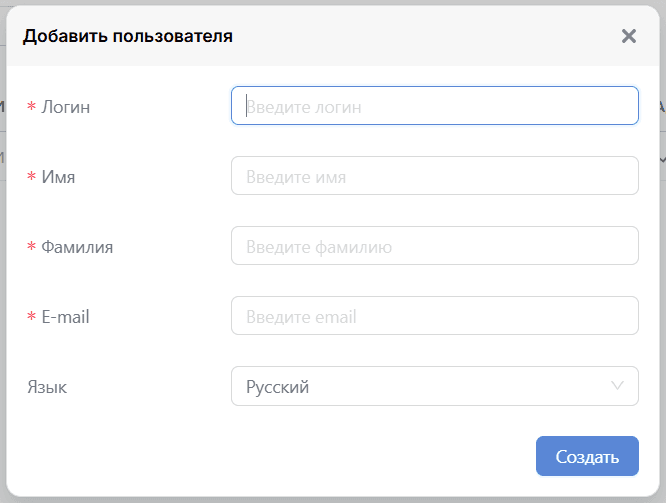Image resolution: width=666 pixels, height=503 pixels.
Task: Activate the Введите фамилию input
Action: pyautogui.click(x=435, y=246)
